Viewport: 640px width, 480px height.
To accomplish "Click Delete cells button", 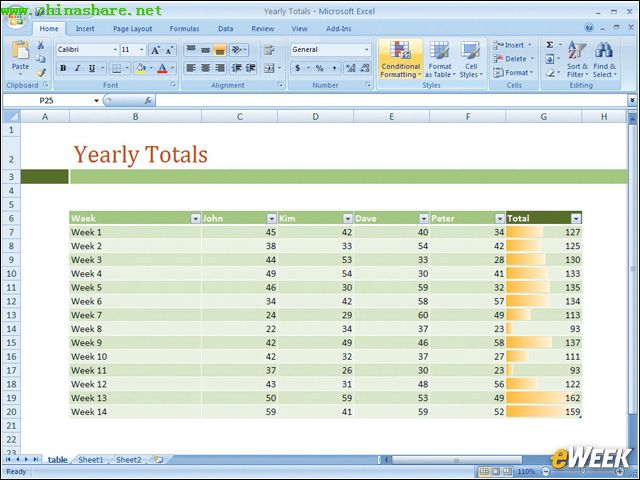I will (x=513, y=59).
